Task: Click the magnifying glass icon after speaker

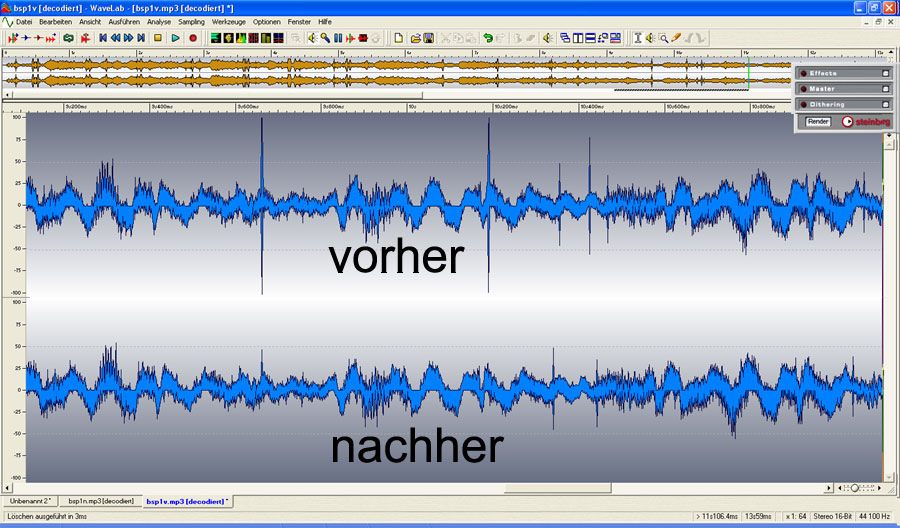Action: (325, 38)
